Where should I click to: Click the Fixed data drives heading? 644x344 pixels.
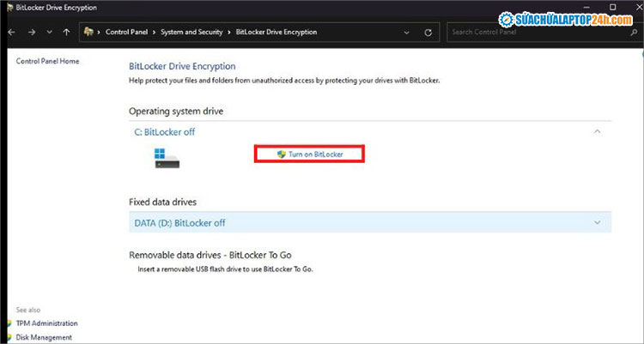pos(162,202)
